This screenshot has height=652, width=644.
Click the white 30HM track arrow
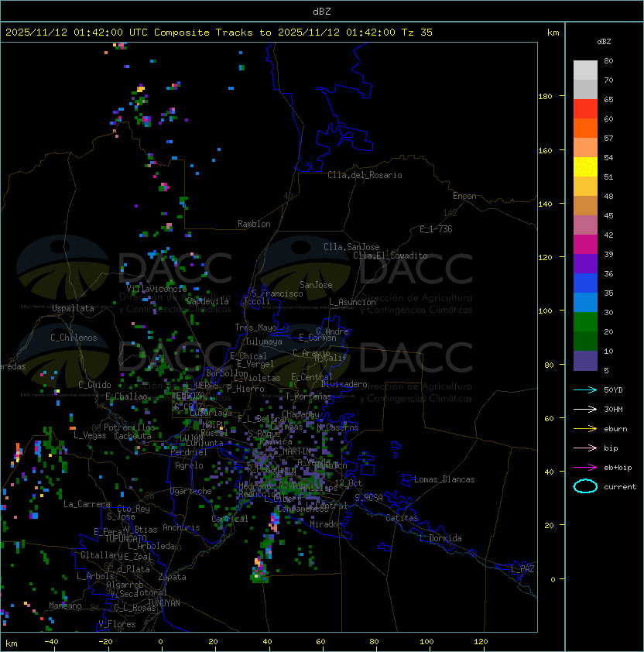tap(585, 409)
